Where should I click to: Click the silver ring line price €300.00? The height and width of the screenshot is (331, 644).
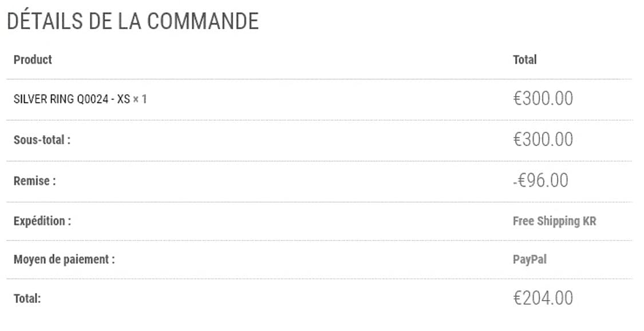(x=543, y=98)
